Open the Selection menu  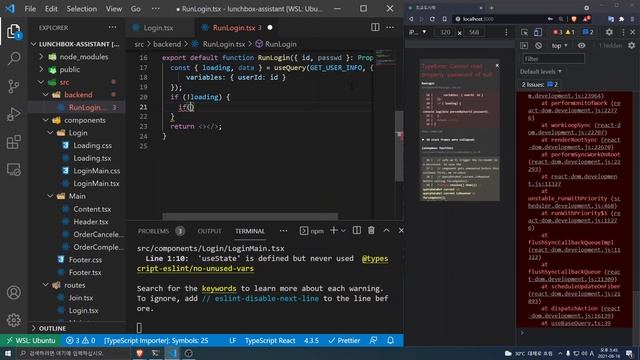tap(82, 9)
